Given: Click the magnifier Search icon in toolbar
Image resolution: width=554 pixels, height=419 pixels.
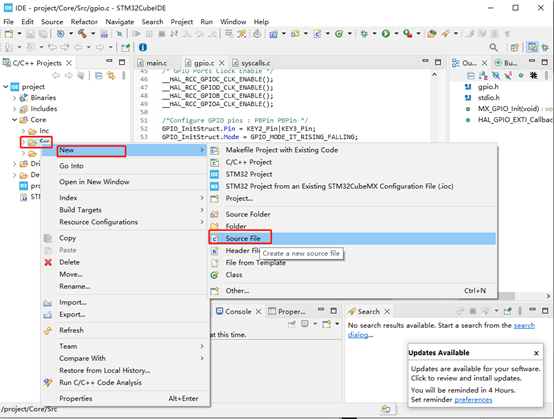Looking at the screenshot, I should coord(493,47).
